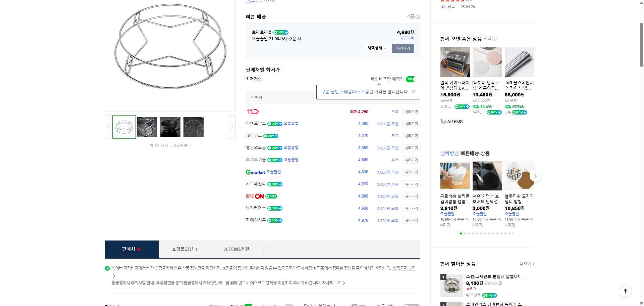The height and width of the screenshot is (306, 644).
Task: Click 사러가기 next to 토끼토끼몰
Action: [x=411, y=160]
